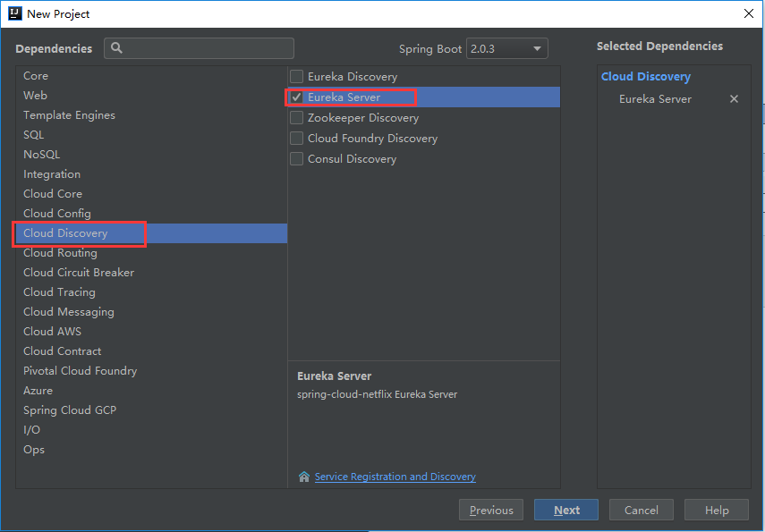Image resolution: width=765 pixels, height=532 pixels.
Task: Open the Spring Boot version dropdown
Action: click(507, 48)
